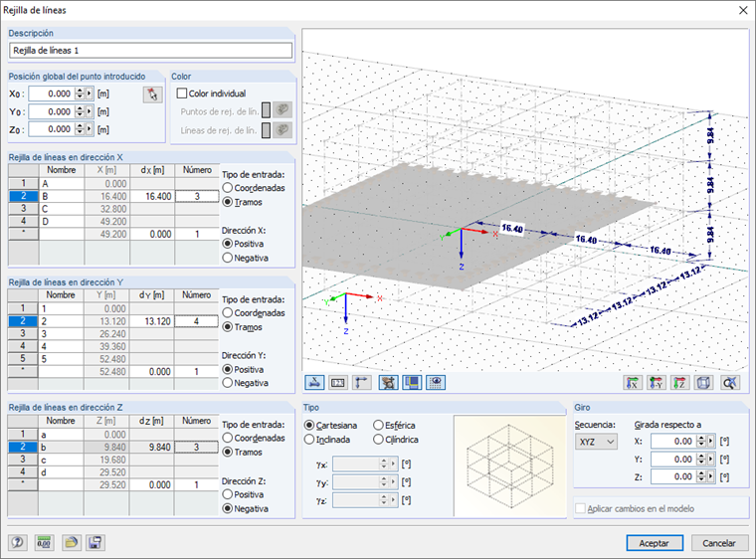Click name cell 5 in Y grid table
The width and height of the screenshot is (756, 559).
(x=61, y=359)
